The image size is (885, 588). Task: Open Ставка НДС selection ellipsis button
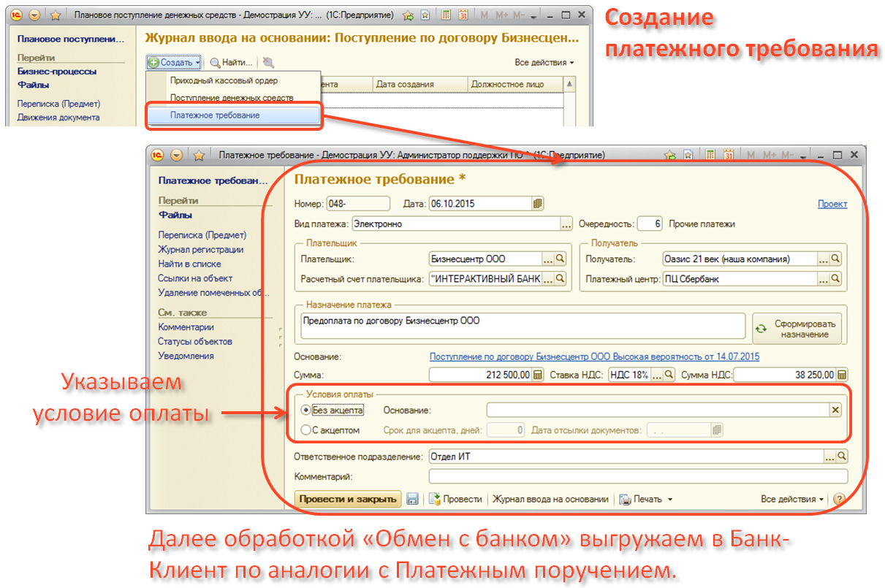pos(657,375)
